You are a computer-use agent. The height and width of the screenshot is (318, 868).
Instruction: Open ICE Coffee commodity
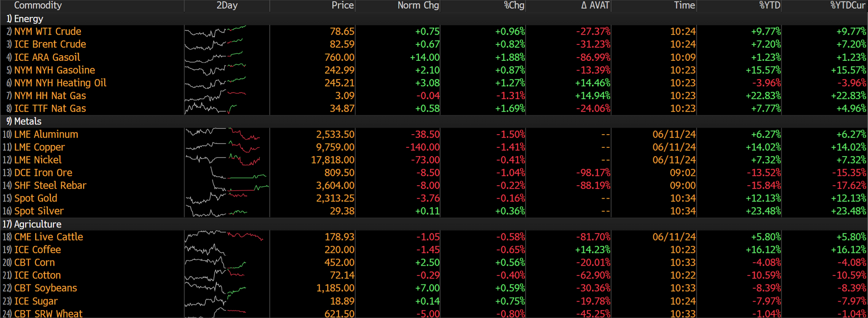37,250
